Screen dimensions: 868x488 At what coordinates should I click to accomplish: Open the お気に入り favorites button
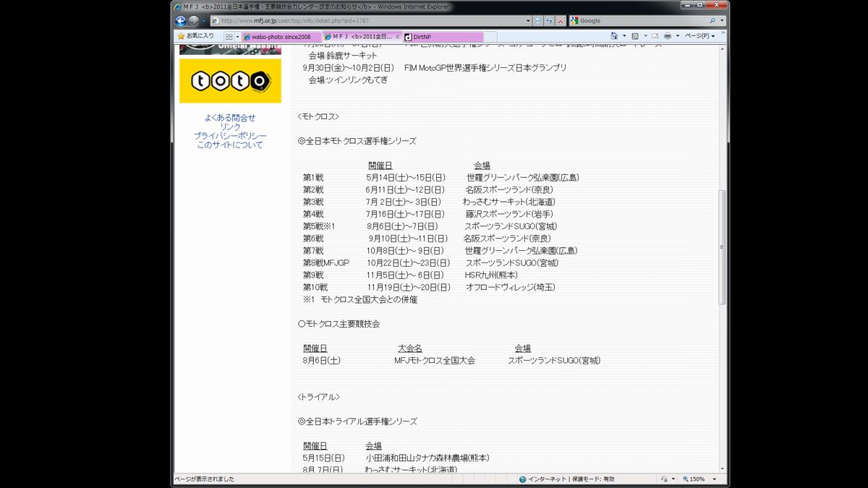point(196,35)
